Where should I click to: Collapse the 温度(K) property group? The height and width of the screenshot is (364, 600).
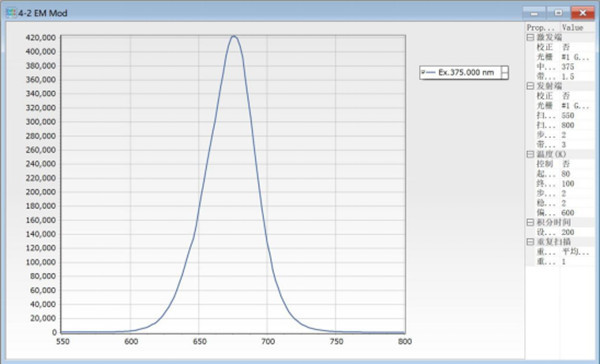530,154
